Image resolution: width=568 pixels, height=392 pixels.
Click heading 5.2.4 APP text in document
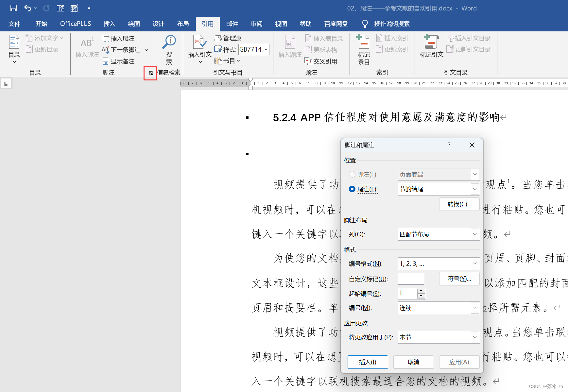(x=386, y=117)
